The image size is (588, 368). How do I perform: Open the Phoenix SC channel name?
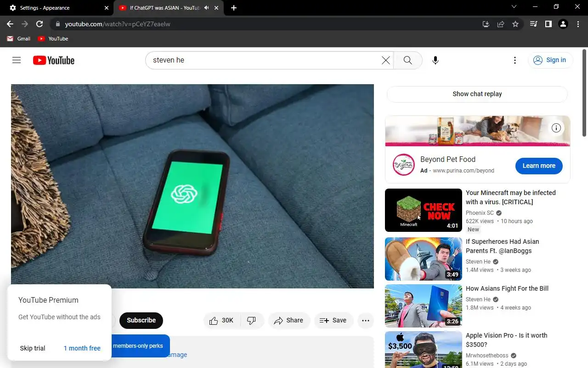(480, 213)
